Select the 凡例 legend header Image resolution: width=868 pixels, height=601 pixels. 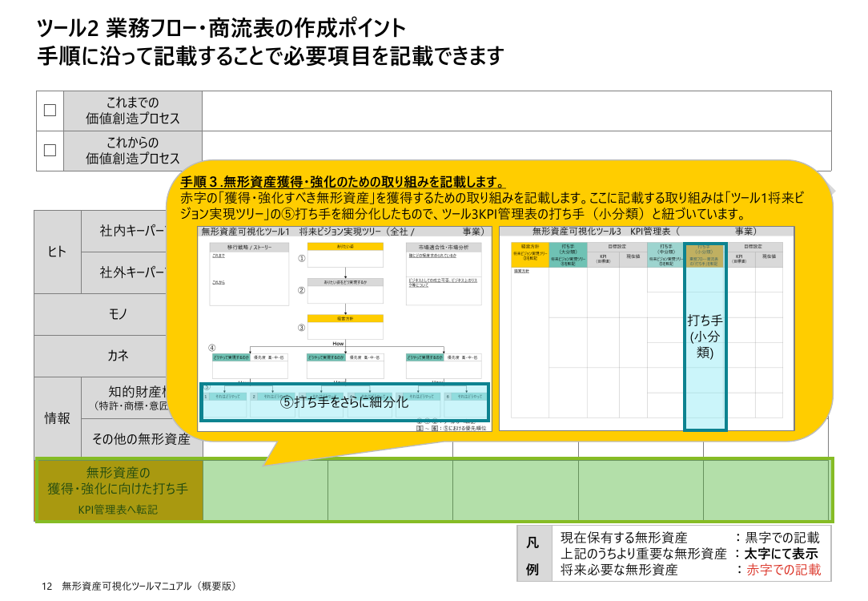click(533, 554)
